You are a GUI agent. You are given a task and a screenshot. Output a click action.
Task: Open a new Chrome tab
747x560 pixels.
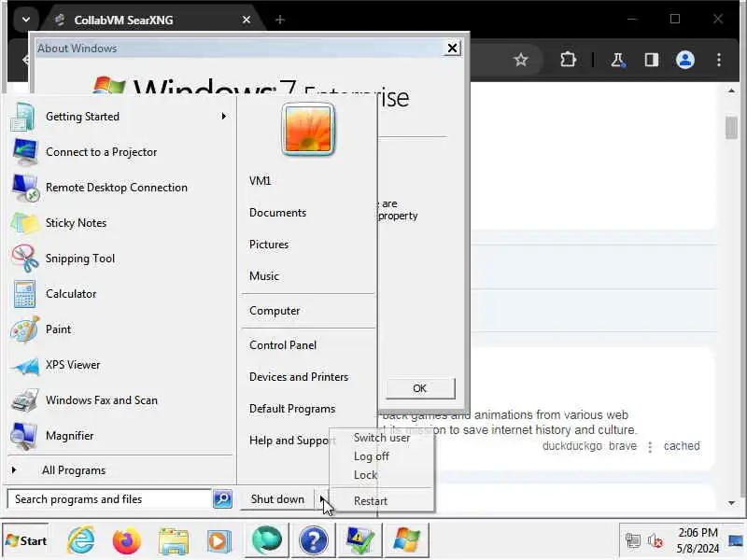(x=280, y=20)
